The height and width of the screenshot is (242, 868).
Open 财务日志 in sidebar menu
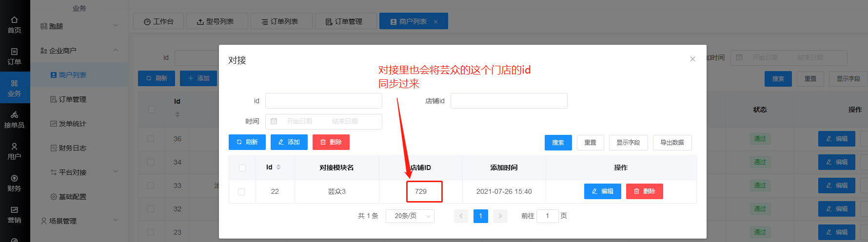[x=79, y=148]
